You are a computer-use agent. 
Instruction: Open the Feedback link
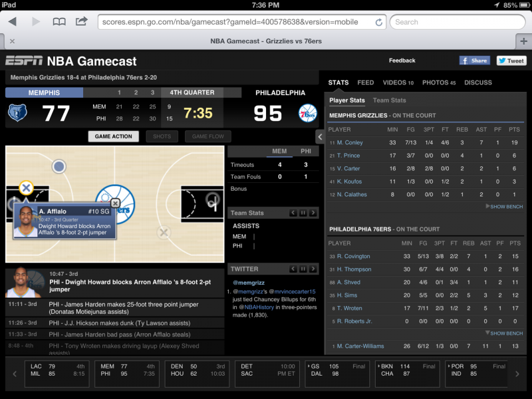pyautogui.click(x=402, y=61)
